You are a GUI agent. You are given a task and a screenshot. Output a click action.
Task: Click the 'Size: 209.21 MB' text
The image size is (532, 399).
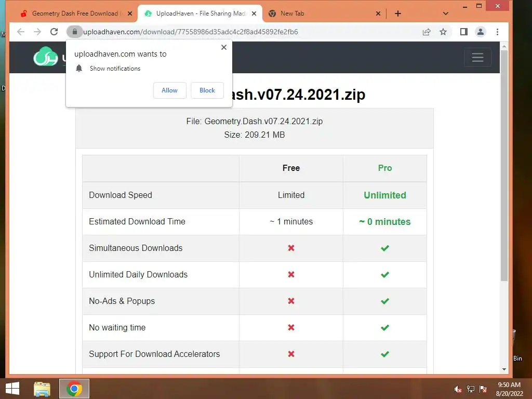point(255,135)
